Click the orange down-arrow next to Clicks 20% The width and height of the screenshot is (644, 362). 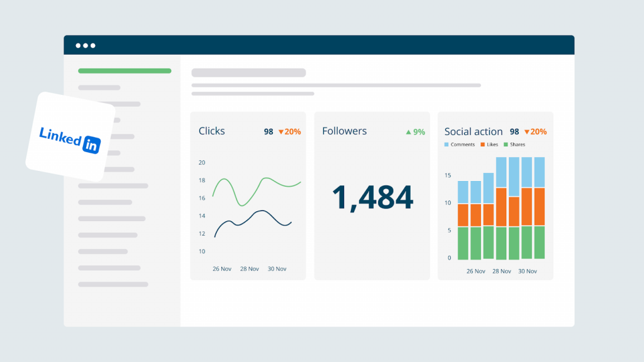pyautogui.click(x=282, y=132)
